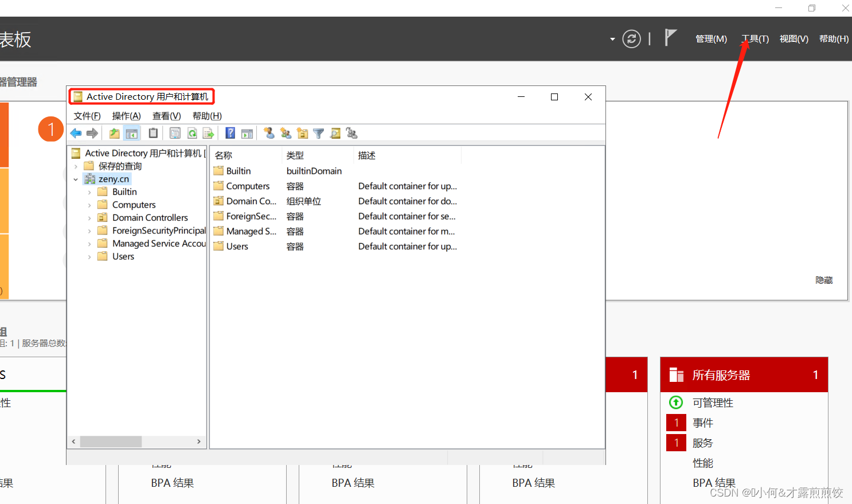
Task: Open the 操作(A) menu
Action: [x=126, y=116]
